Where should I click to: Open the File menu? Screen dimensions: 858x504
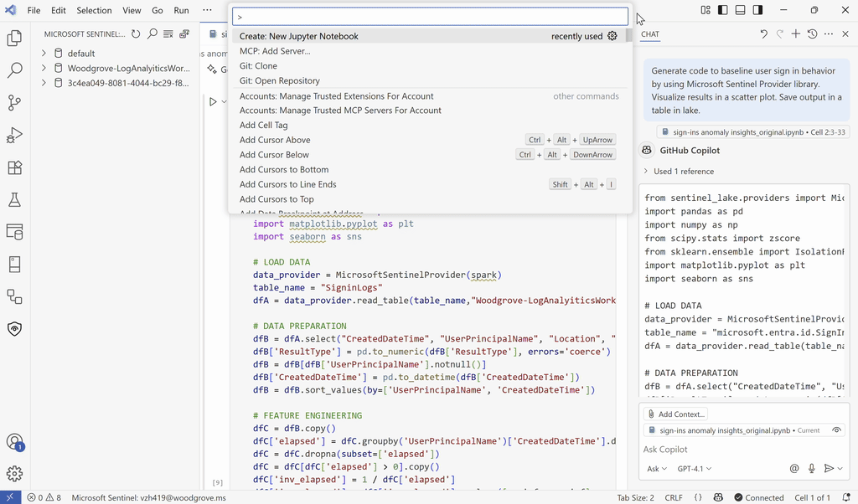[34, 10]
